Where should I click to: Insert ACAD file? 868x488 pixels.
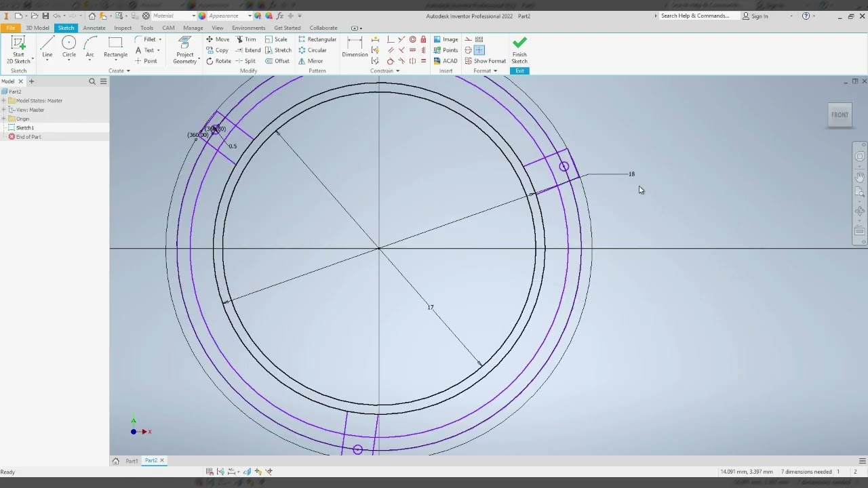[446, 61]
